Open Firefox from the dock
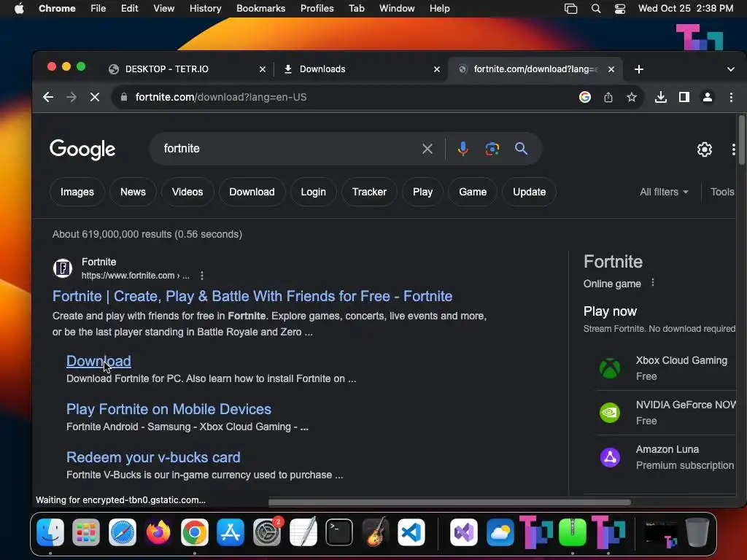Viewport: 747px width, 560px height. [158, 532]
